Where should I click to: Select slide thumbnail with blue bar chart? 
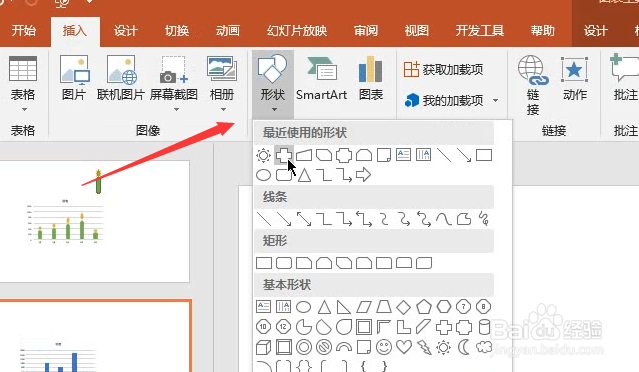click(95, 336)
